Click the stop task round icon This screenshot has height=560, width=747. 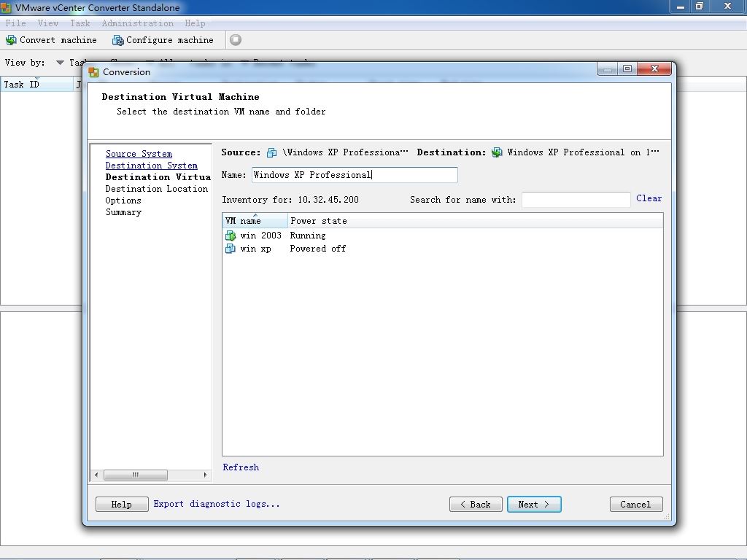tap(236, 40)
